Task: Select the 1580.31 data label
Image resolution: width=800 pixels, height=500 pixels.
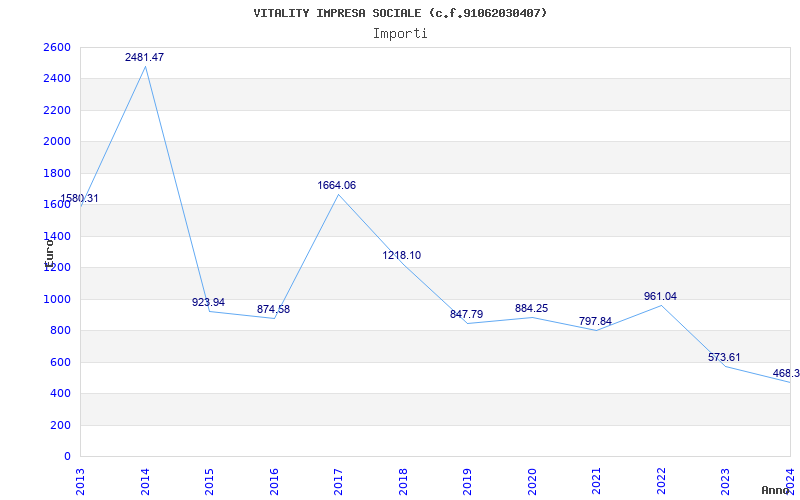Action: click(79, 198)
